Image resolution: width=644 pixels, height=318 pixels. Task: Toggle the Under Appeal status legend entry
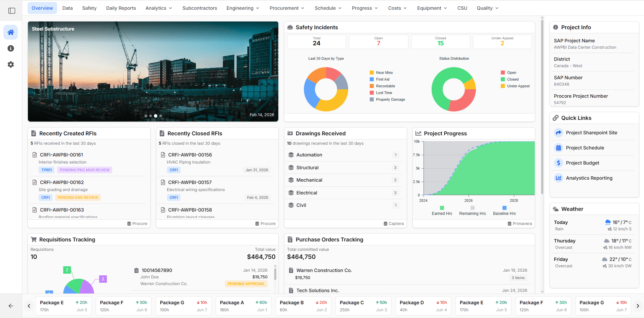tap(515, 86)
